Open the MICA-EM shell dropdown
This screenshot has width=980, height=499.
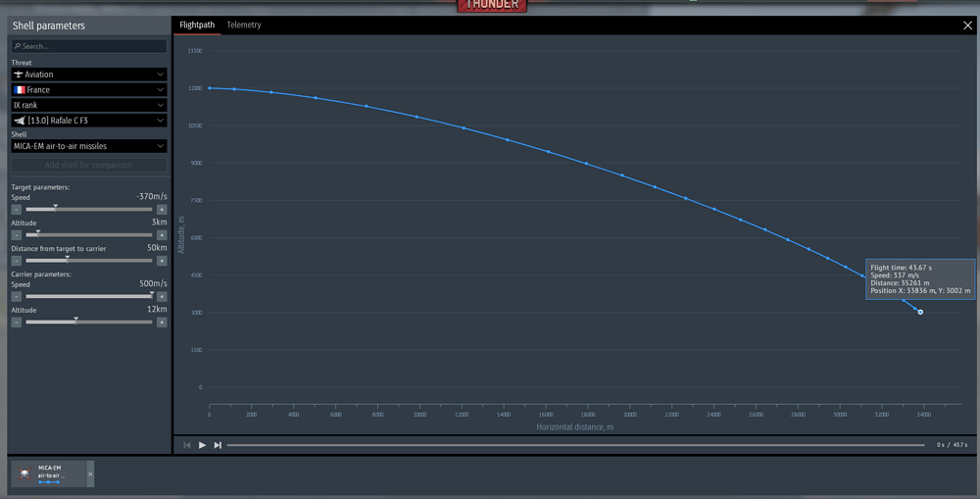coord(89,146)
